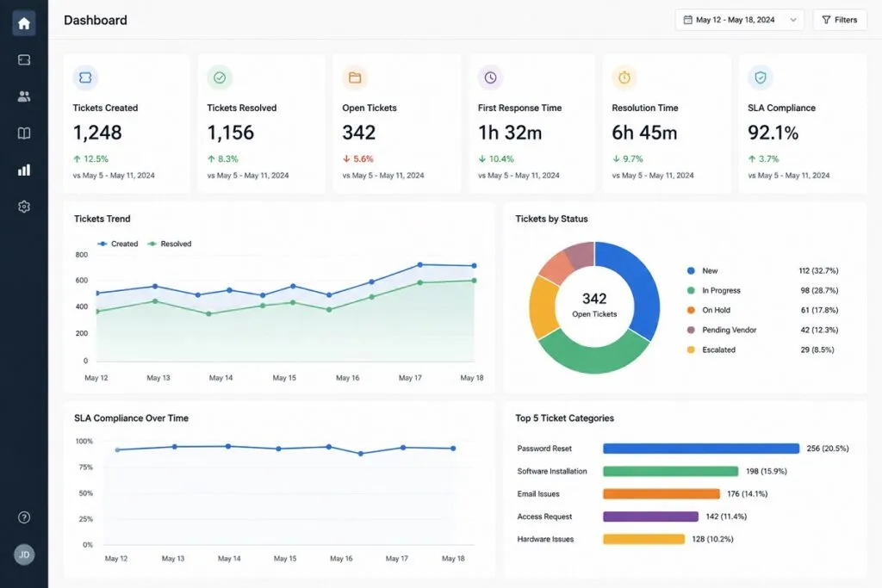Toggle the Created series in legend
The width and height of the screenshot is (882, 588).
pyautogui.click(x=117, y=244)
